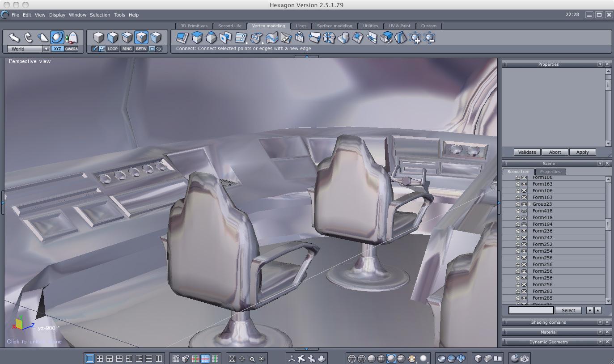Toggle visibility eye of Form194

(x=524, y=224)
